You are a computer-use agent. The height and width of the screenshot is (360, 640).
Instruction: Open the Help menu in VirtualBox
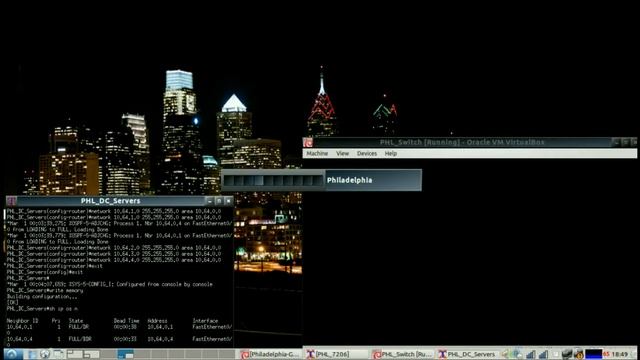coord(391,153)
